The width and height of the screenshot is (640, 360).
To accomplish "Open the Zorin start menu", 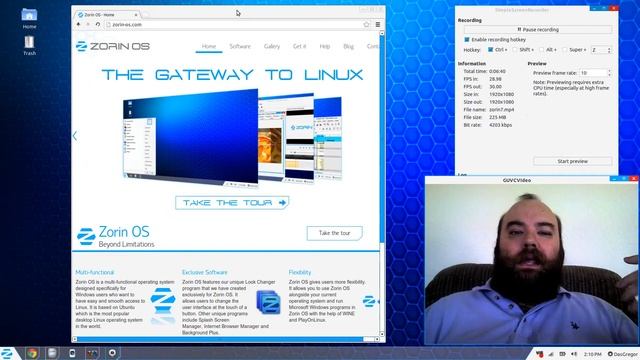I will tap(8, 353).
